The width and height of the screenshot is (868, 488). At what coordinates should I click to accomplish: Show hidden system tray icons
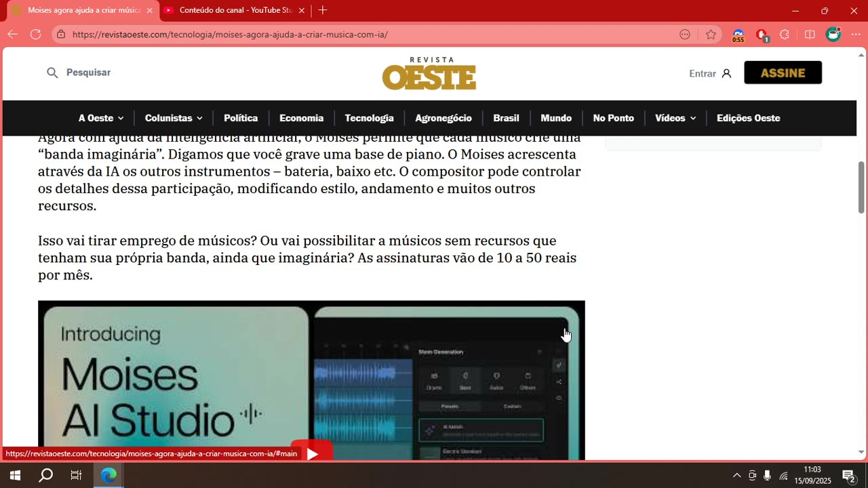coord(737,475)
